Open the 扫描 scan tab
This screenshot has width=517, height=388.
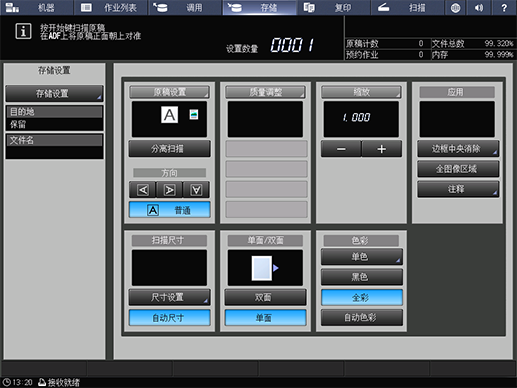coord(407,7)
